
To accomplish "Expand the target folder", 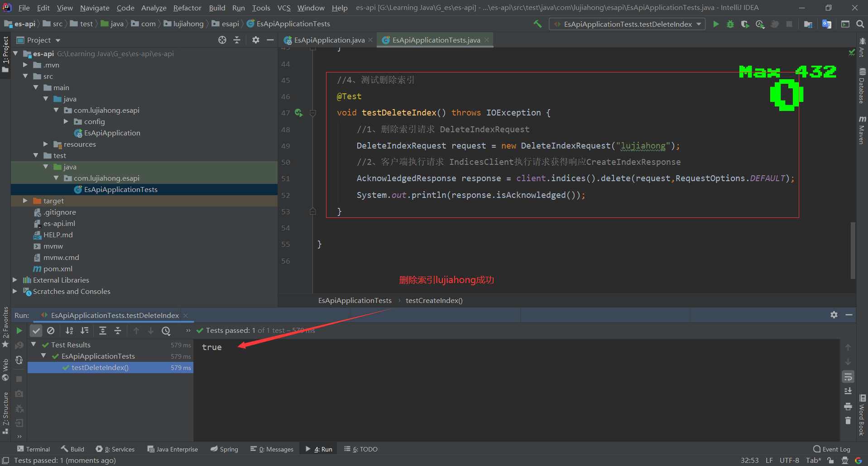I will [x=25, y=201].
